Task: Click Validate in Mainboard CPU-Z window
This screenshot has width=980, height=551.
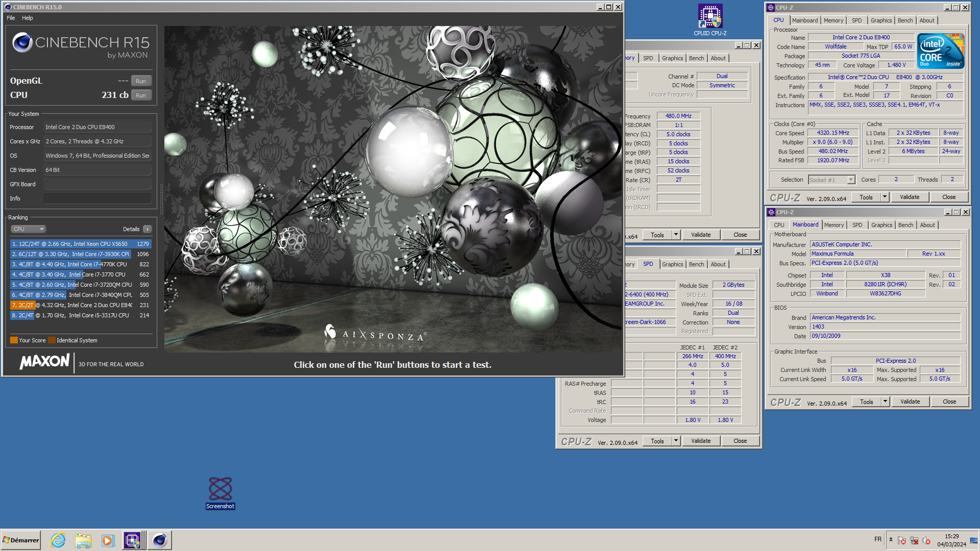Action: [x=910, y=402]
